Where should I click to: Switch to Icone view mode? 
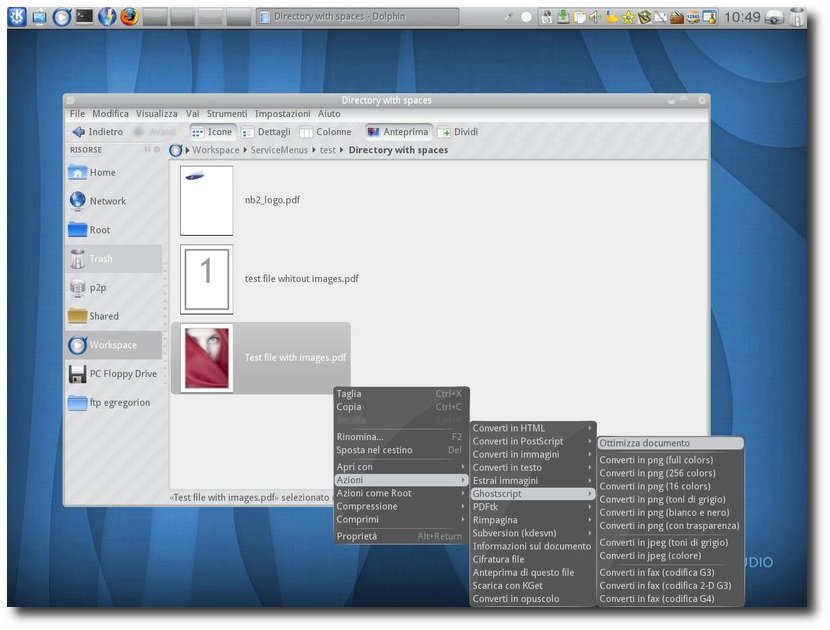click(x=212, y=132)
